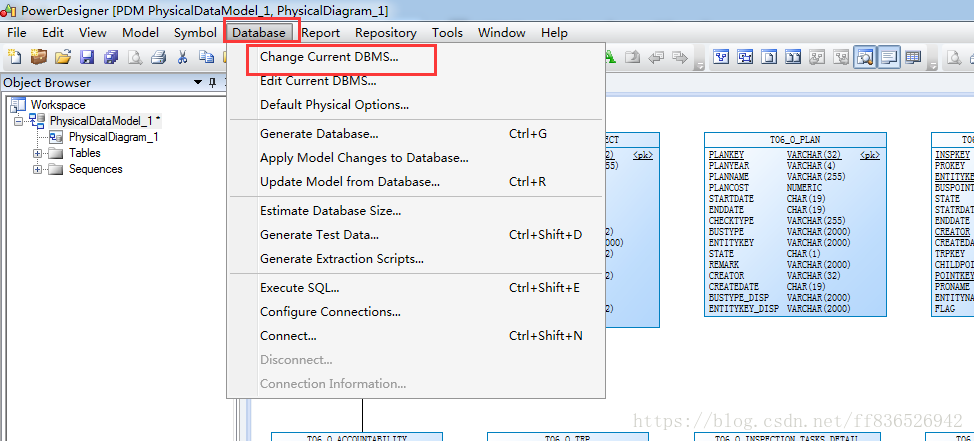Click the print preview icon at toolbar's right end

pos(954,57)
